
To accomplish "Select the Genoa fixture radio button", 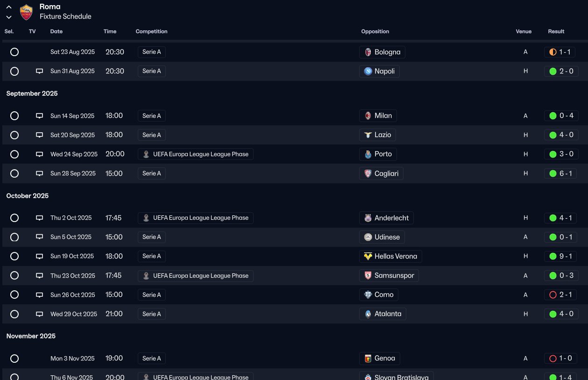I will coord(14,358).
